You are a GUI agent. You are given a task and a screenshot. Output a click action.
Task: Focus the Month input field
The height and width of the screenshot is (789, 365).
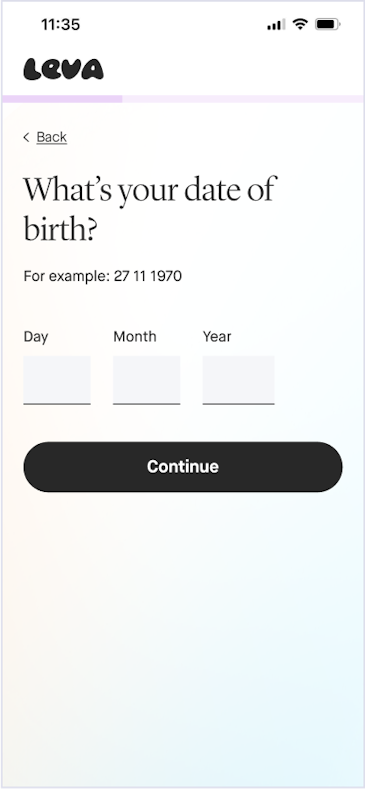[x=147, y=380]
